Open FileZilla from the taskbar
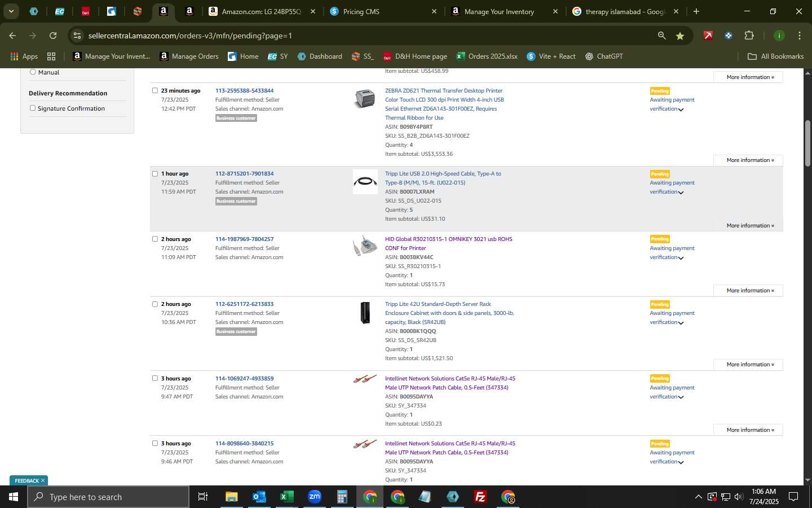Image resolution: width=812 pixels, height=508 pixels. tap(480, 497)
